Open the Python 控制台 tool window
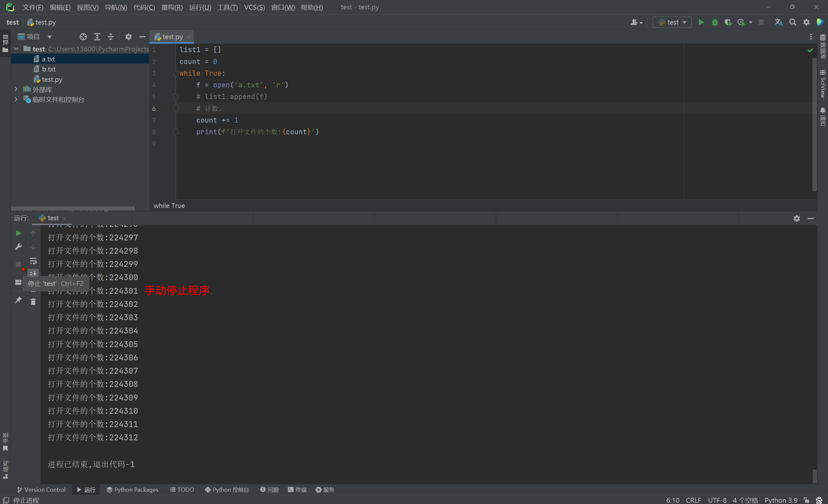 pos(227,489)
